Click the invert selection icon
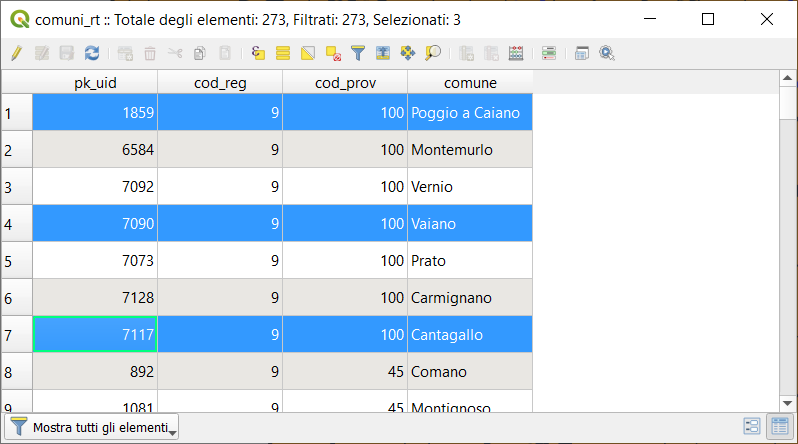 click(x=308, y=53)
